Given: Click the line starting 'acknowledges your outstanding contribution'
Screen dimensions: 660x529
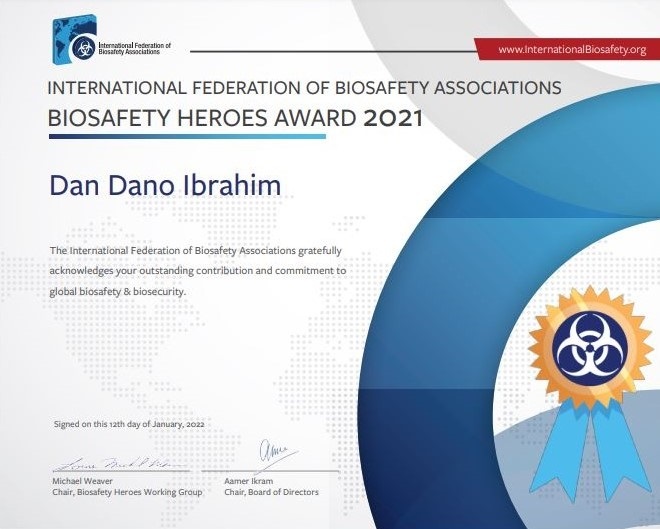Looking at the screenshot, I should pyautogui.click(x=198, y=271).
